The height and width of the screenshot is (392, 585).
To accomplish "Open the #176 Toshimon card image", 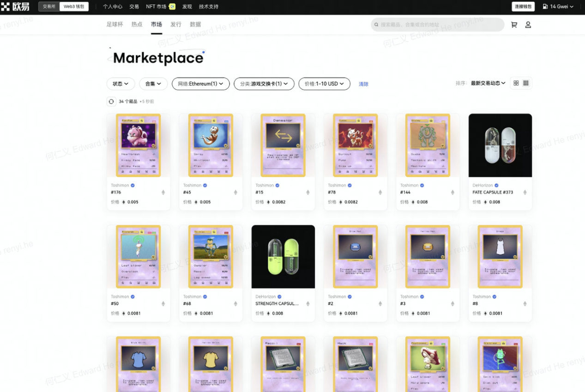I will pos(139,145).
